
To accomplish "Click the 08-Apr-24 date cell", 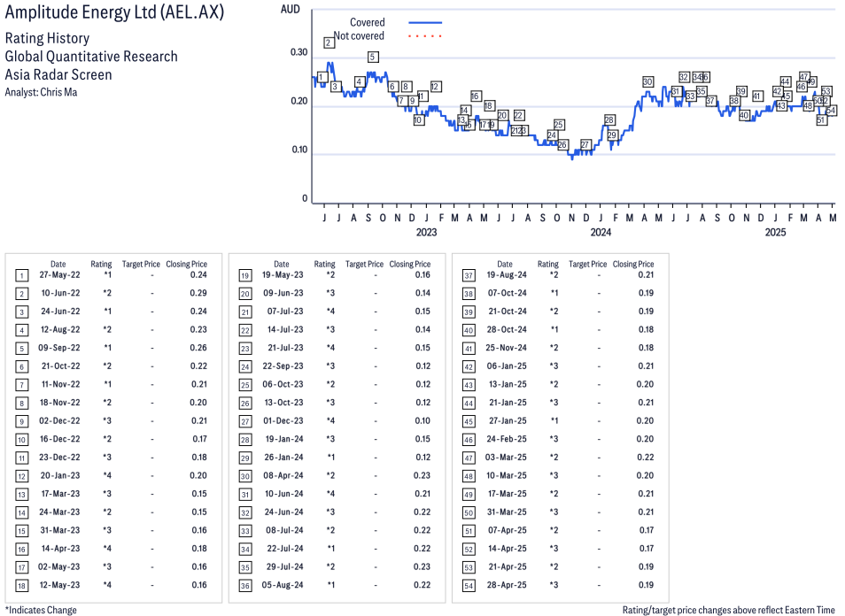I will pos(283,475).
